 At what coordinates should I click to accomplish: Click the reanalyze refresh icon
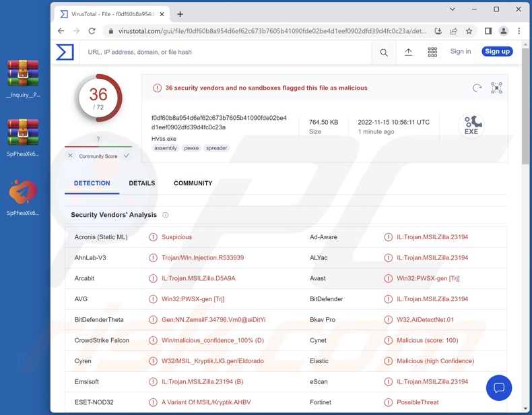[x=477, y=88]
